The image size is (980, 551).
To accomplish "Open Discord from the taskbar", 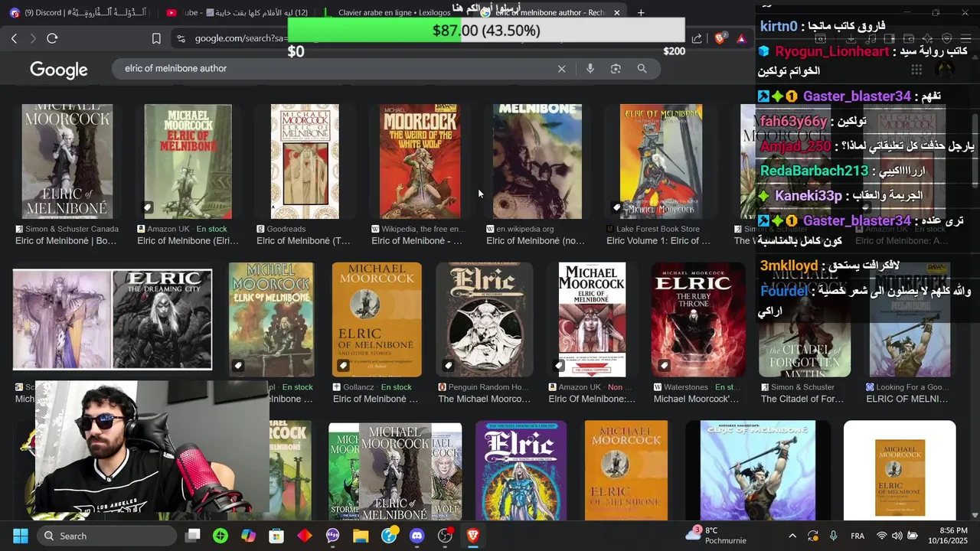I will tap(416, 536).
